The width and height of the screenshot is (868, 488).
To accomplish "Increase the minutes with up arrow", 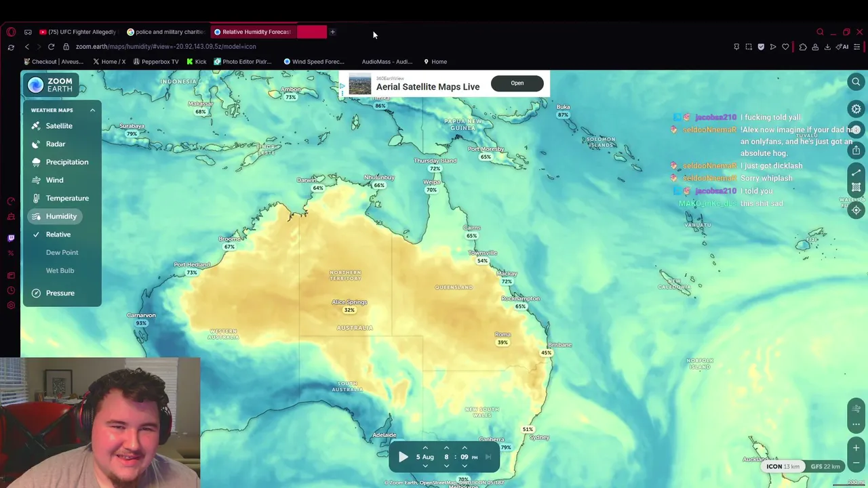I will (x=465, y=447).
